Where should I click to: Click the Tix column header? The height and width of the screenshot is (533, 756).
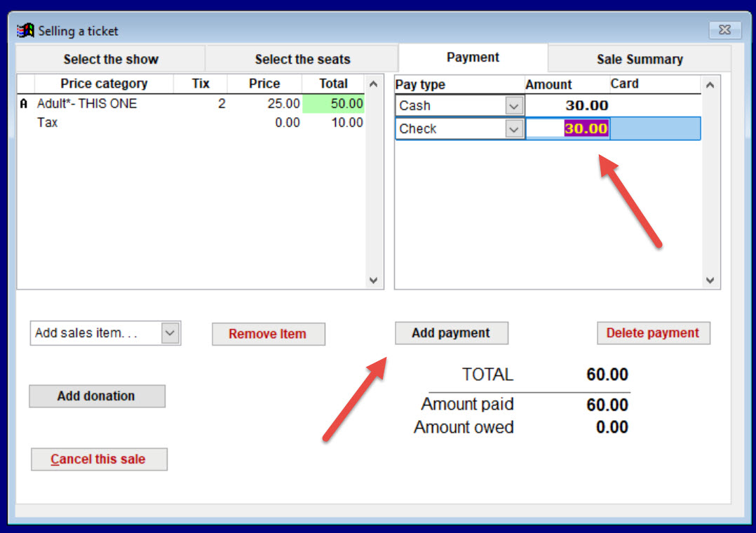200,84
